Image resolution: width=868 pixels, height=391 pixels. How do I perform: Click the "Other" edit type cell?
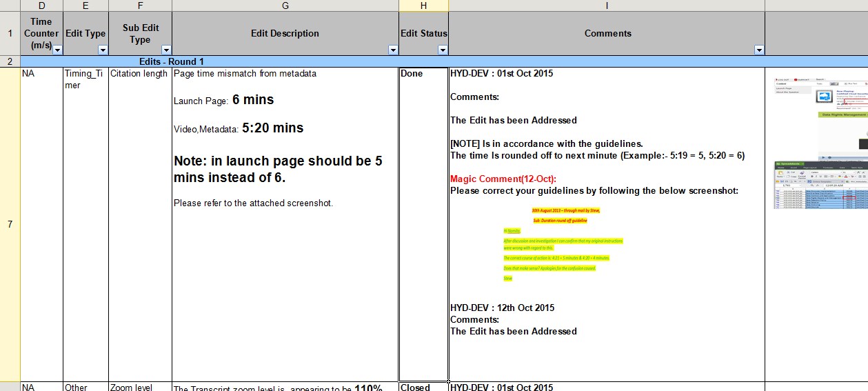coord(85,387)
